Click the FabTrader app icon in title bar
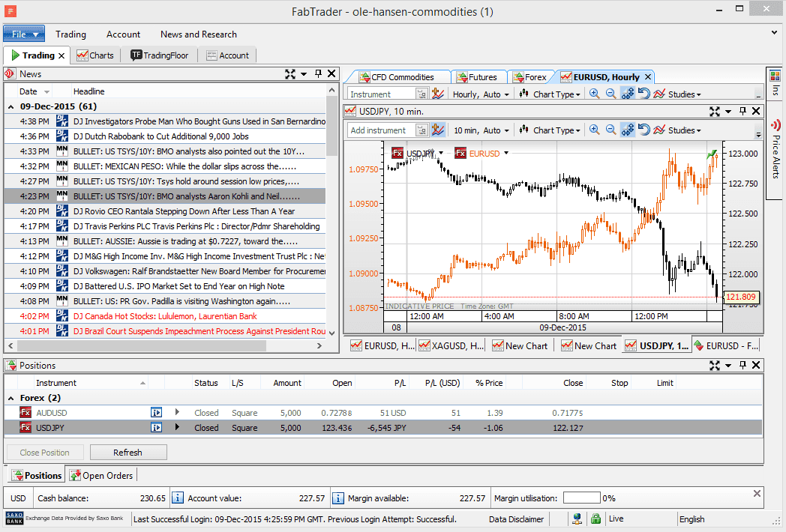 (10, 11)
